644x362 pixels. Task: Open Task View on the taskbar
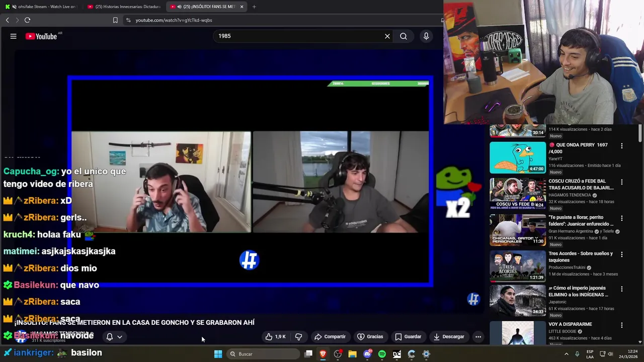pyautogui.click(x=308, y=354)
